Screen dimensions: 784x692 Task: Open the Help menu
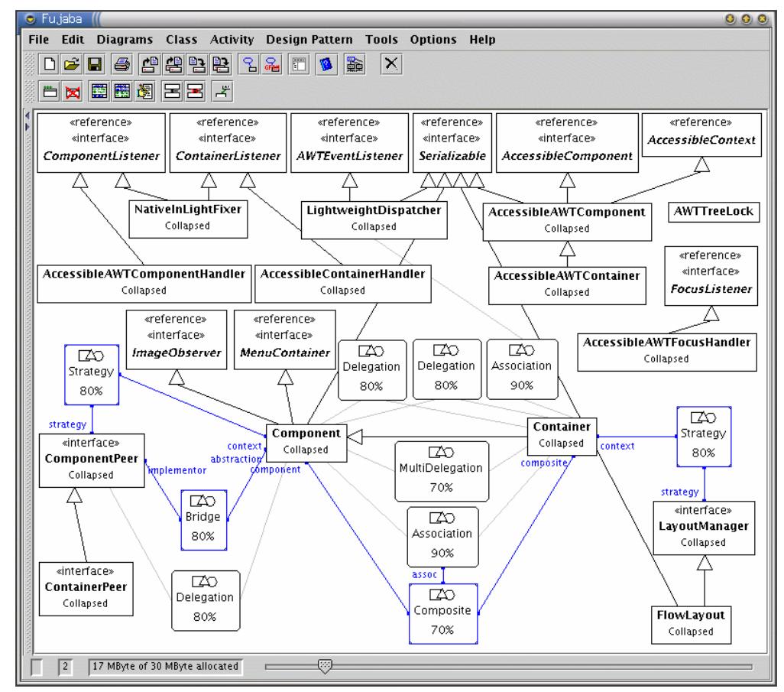[x=482, y=40]
